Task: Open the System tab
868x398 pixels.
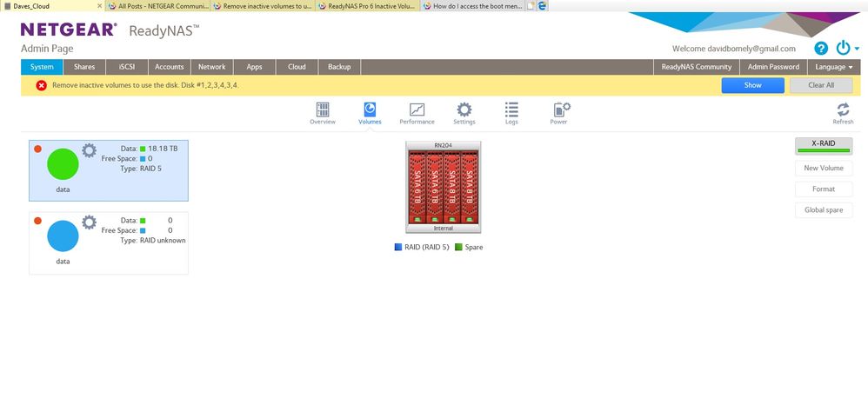Action: [42, 67]
